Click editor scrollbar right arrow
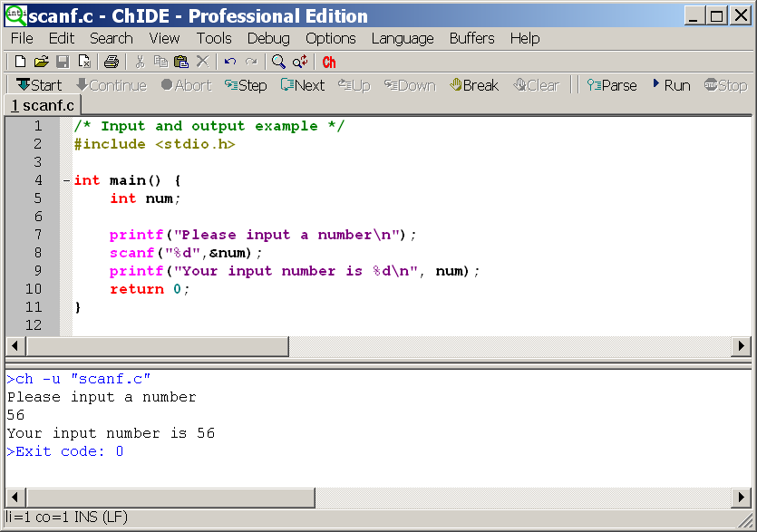This screenshot has width=757, height=532. 741,346
